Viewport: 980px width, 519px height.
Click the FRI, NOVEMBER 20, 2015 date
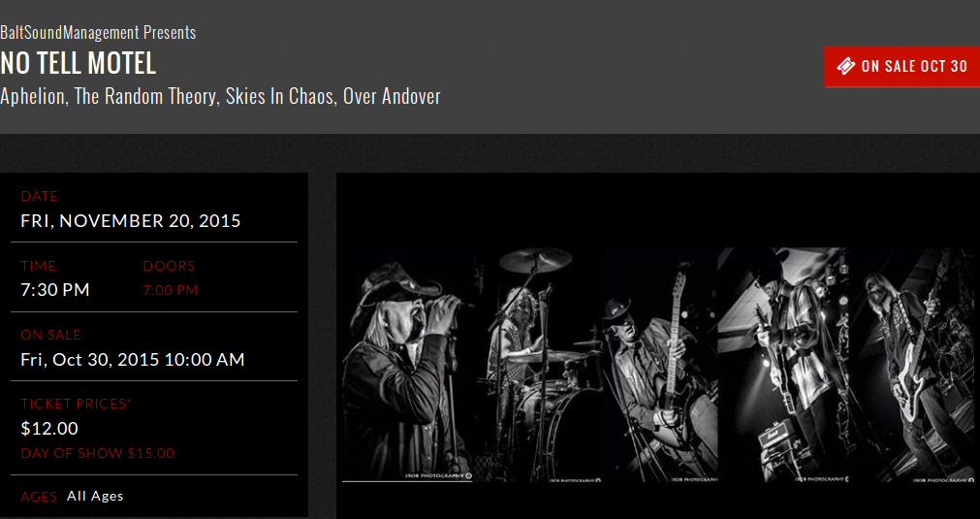[131, 221]
